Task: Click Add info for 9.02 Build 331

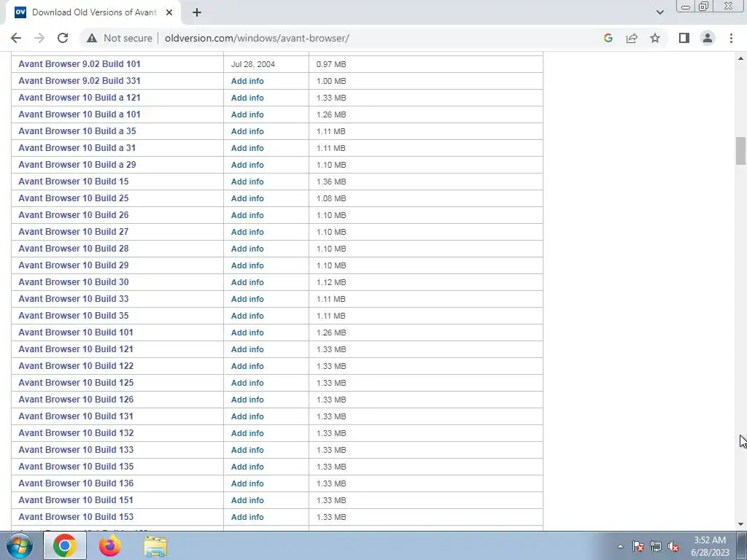Action: 247,81
